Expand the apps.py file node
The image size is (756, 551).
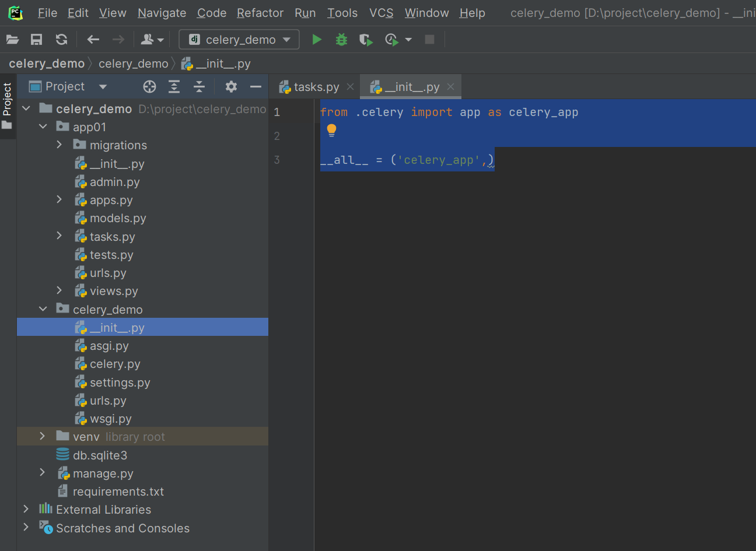[59, 199]
